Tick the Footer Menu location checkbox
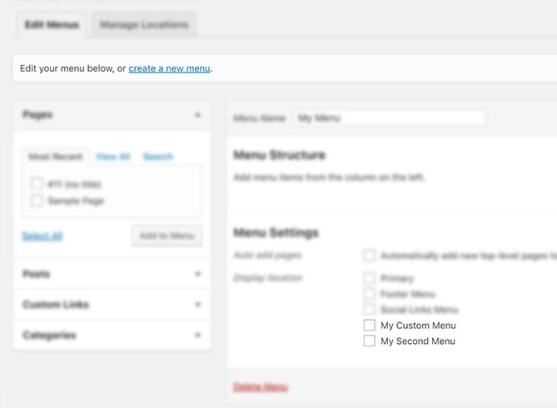This screenshot has width=557, height=408. click(369, 294)
